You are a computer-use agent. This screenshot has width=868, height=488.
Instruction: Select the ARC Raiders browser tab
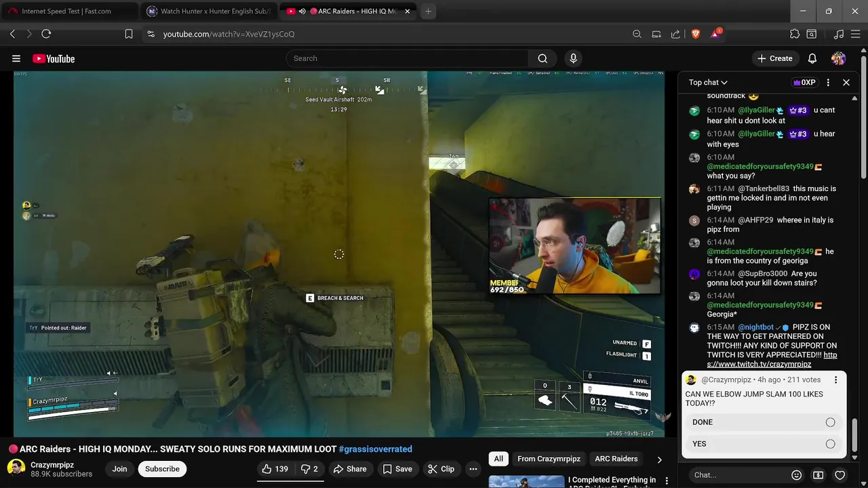[347, 11]
